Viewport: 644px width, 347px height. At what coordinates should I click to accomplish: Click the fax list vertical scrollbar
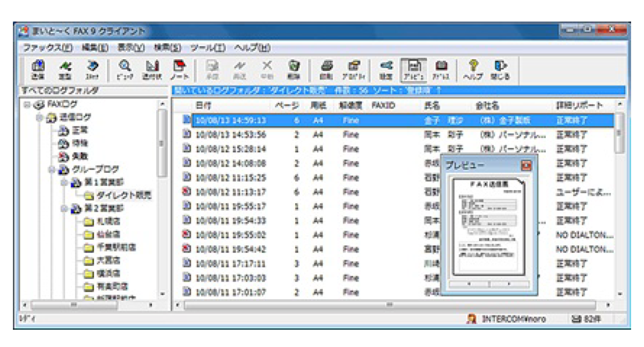point(620,199)
